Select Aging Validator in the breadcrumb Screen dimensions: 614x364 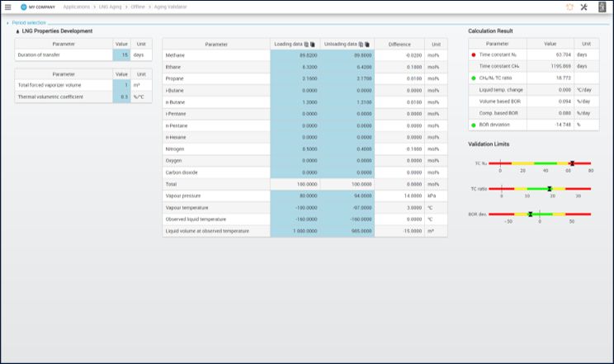tap(170, 7)
